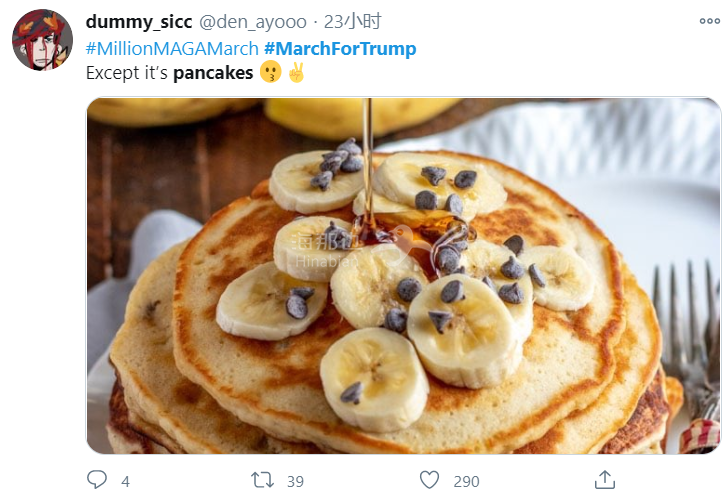Open the three-dot more options menu

click(x=710, y=21)
